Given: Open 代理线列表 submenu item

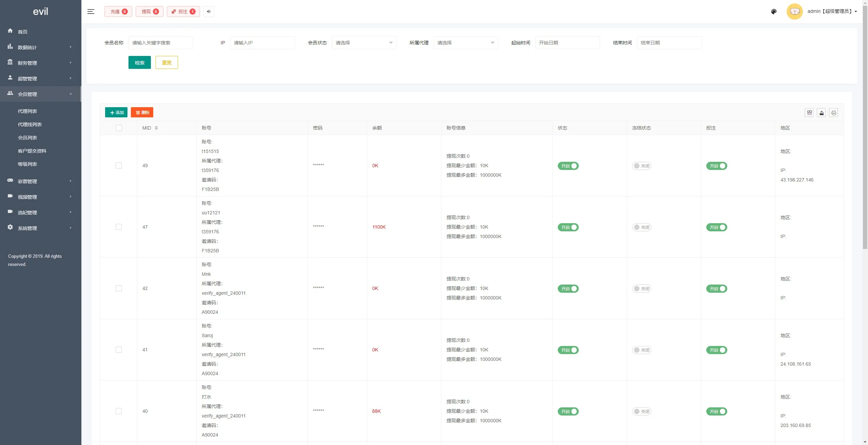Looking at the screenshot, I should [30, 124].
